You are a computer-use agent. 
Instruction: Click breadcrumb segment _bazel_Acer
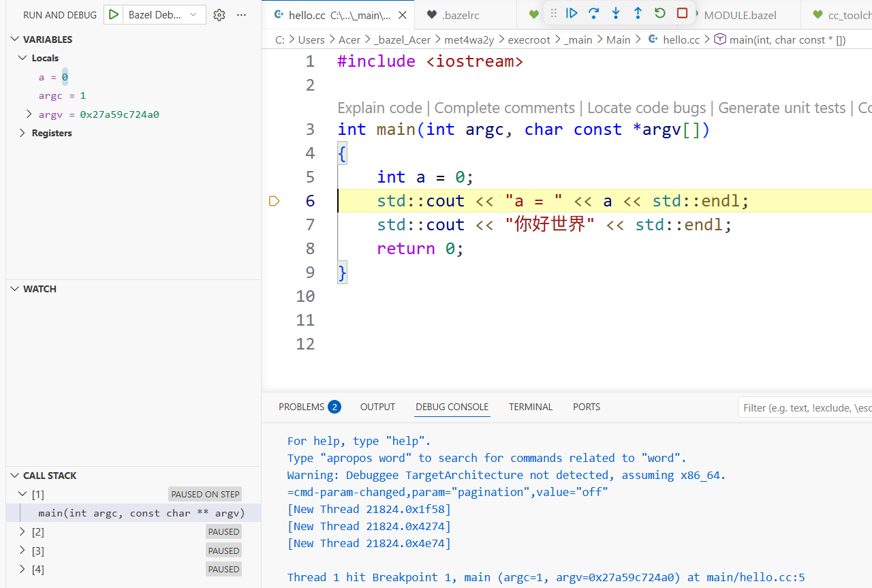click(x=402, y=40)
